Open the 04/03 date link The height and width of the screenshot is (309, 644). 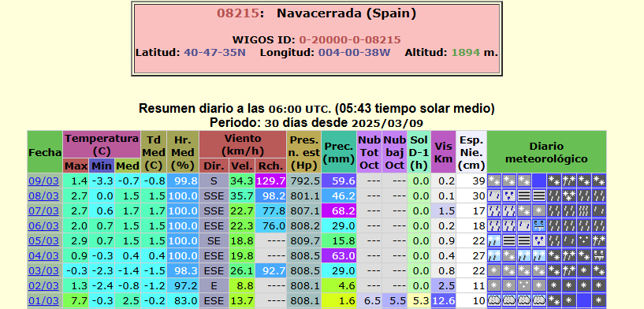43,256
